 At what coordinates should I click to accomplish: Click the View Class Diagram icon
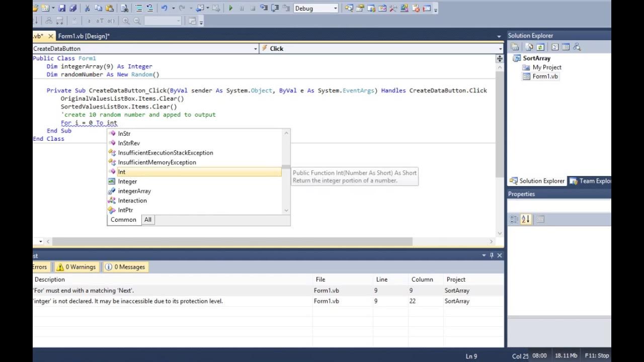pos(577,47)
